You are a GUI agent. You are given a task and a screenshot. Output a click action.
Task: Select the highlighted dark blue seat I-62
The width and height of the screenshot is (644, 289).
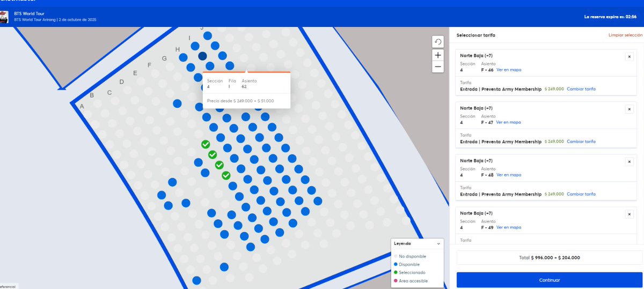coord(202,56)
